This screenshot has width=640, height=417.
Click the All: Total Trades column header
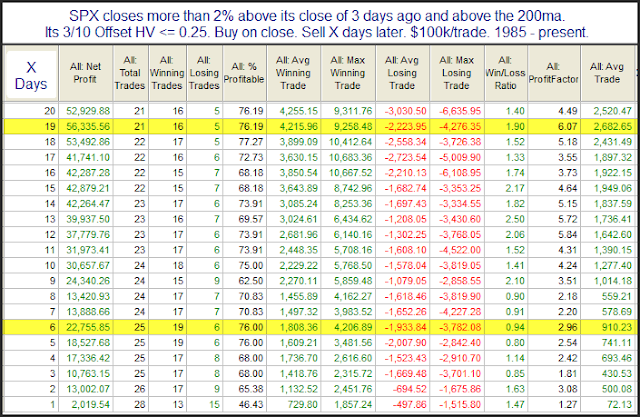130,73
